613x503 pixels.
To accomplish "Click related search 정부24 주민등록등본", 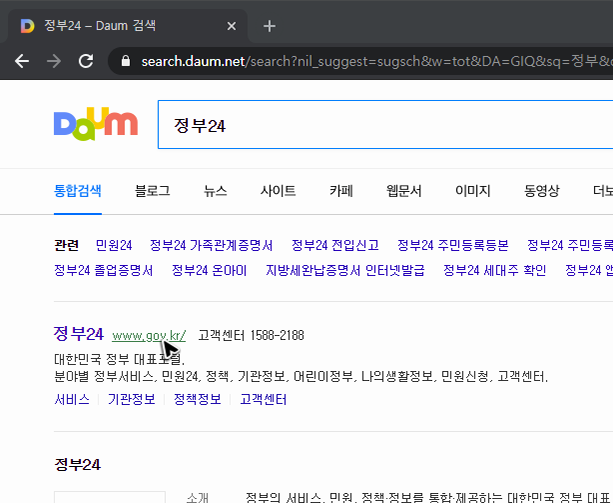I will coord(453,245).
